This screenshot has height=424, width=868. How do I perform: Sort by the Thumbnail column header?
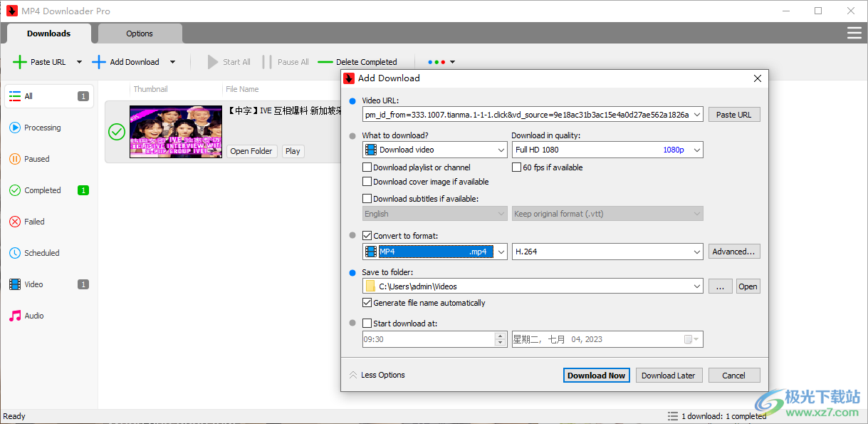151,89
